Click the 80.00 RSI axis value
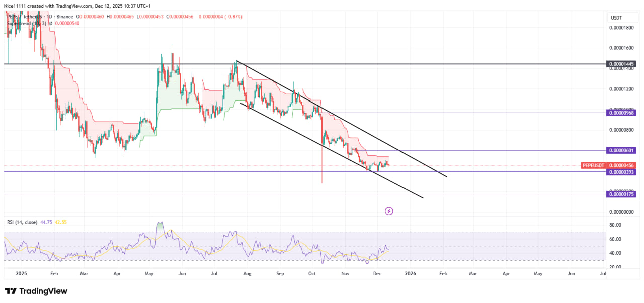The image size is (644, 303). [x=615, y=225]
